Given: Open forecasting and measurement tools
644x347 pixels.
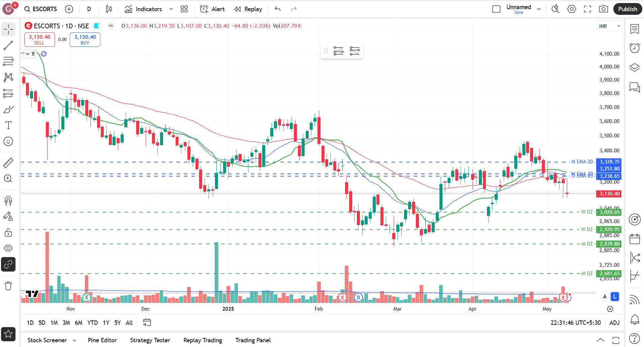Looking at the screenshot, I should click(x=8, y=93).
